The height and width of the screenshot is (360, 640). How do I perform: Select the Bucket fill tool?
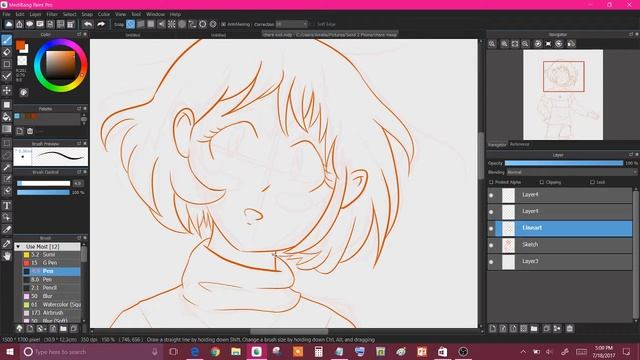7,117
